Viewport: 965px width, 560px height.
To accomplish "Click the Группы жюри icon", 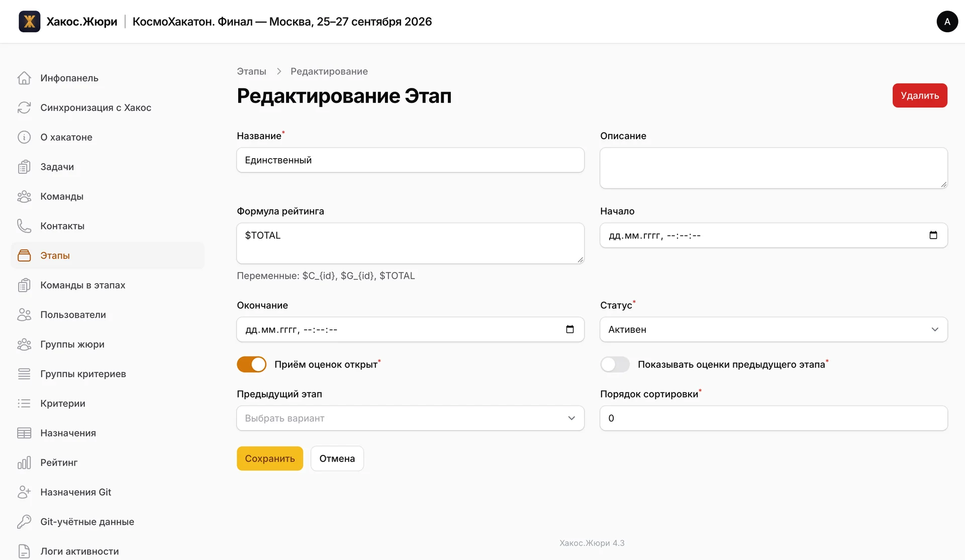I will (x=24, y=345).
